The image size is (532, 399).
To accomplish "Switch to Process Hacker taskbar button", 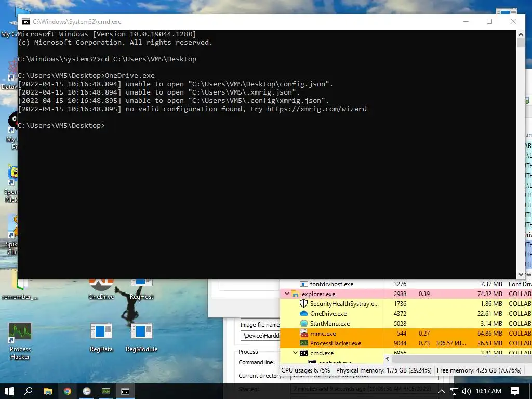I will 106,391.
